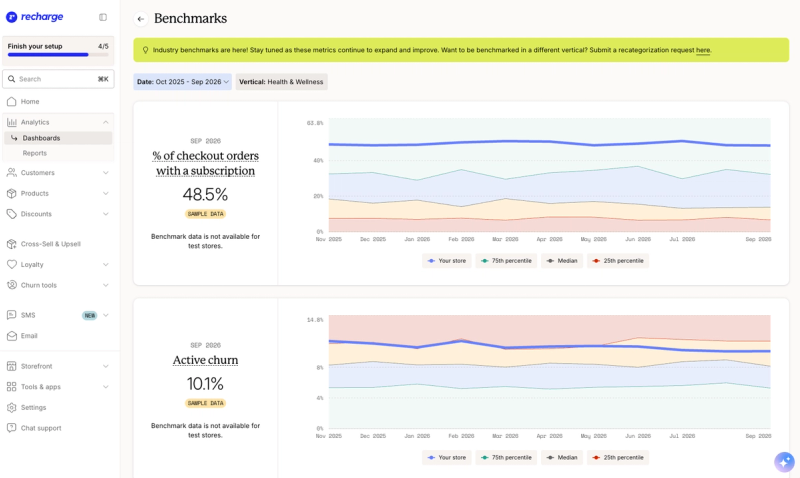800x478 pixels.
Task: Click the Active churn title
Action: 205,360
